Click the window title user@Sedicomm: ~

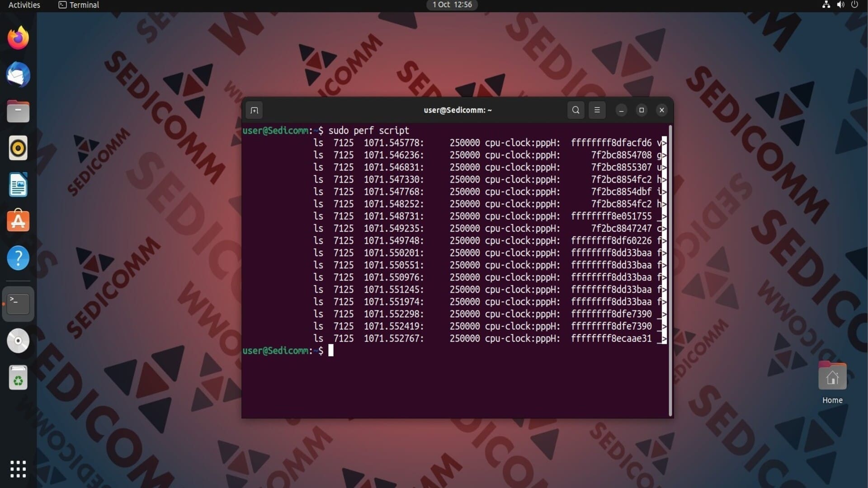[x=458, y=110]
